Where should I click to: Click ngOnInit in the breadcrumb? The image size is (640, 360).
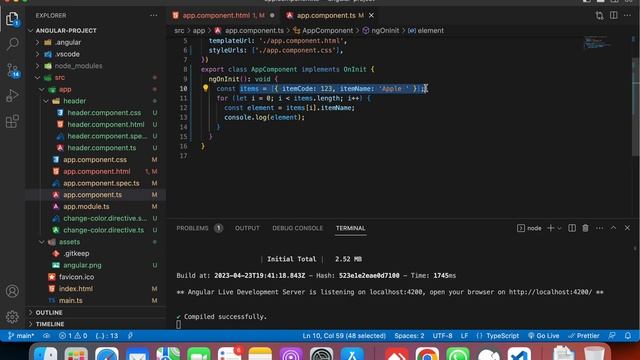coord(381,31)
